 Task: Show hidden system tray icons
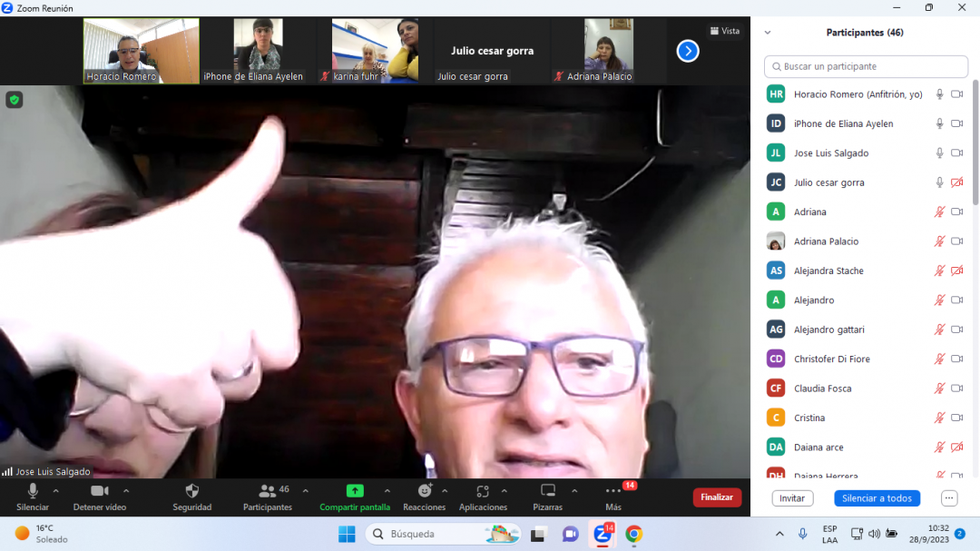(779, 534)
